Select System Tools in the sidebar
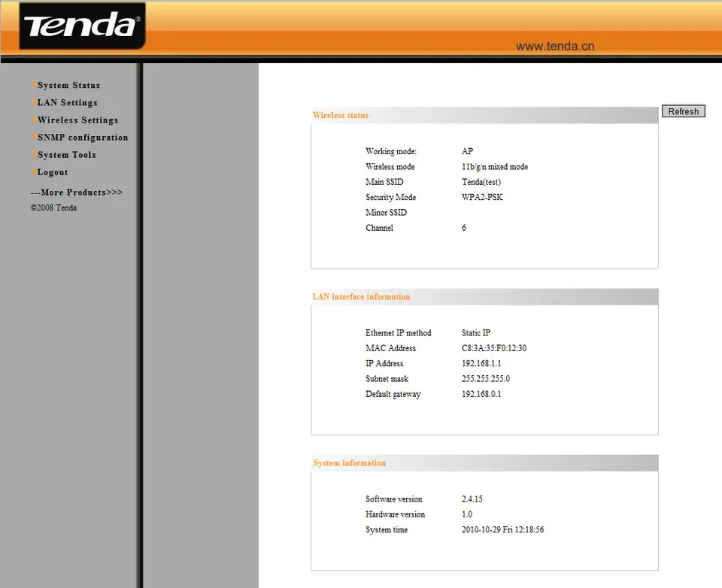Viewport: 722px width, 588px height. pos(66,155)
